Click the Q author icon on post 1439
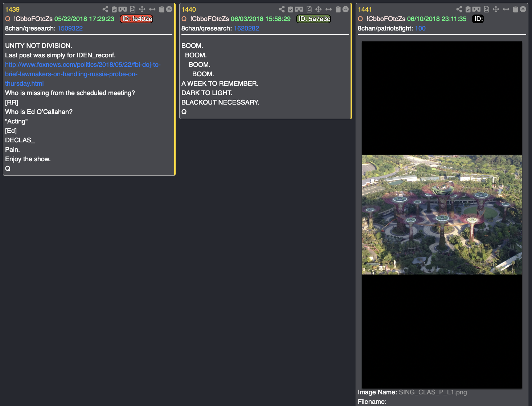 click(8, 19)
